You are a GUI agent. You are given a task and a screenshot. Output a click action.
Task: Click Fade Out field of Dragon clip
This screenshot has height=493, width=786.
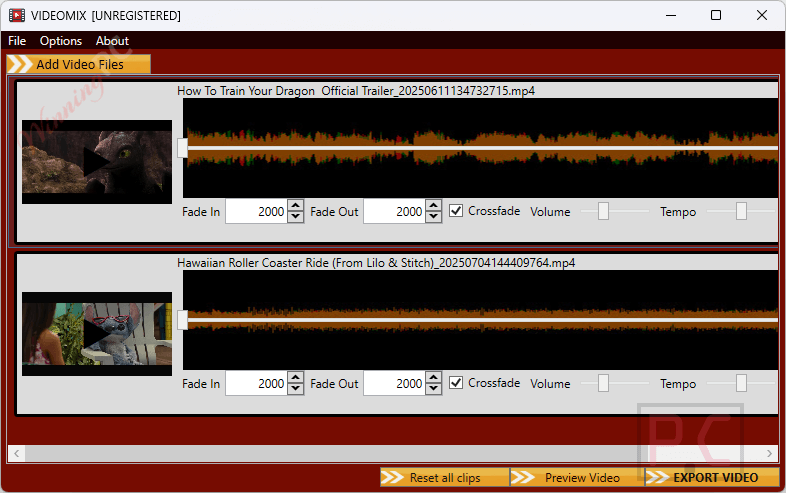pos(395,212)
